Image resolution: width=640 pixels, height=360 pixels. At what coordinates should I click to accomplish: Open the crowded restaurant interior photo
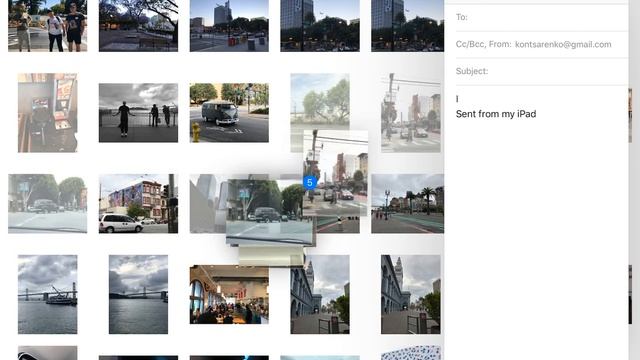click(229, 294)
